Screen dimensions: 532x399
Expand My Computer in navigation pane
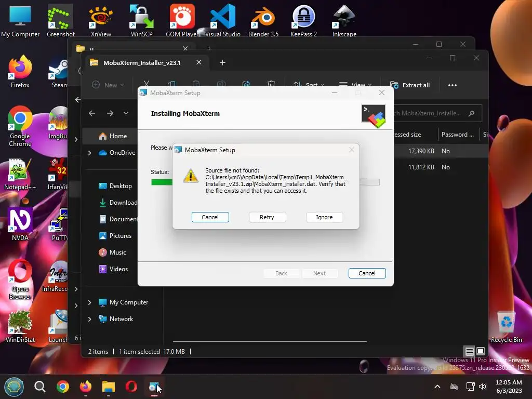click(x=89, y=302)
